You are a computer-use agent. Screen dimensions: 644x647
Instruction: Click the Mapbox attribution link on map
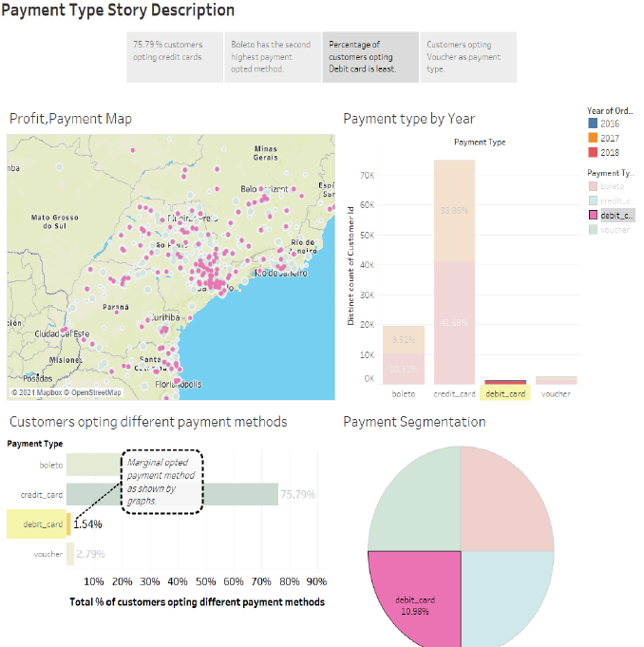pyautogui.click(x=37, y=392)
